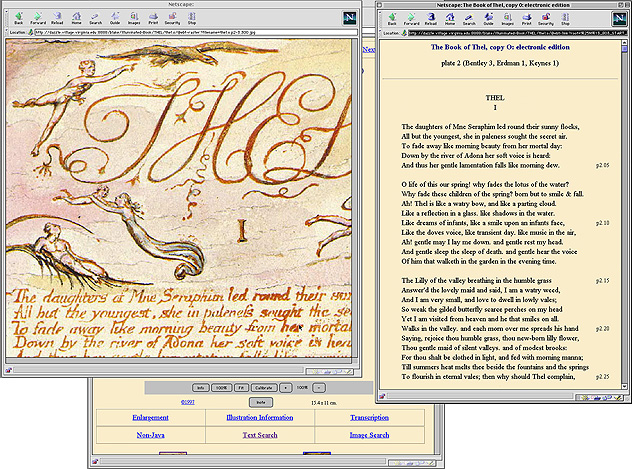Open the Illustration Information link
Screen dimensions: 632x469
260,417
